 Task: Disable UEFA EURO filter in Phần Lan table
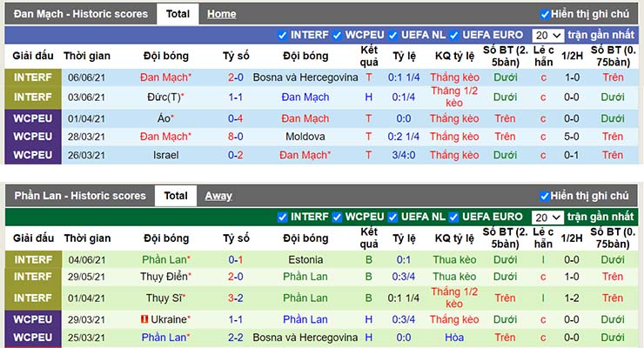tap(453, 217)
